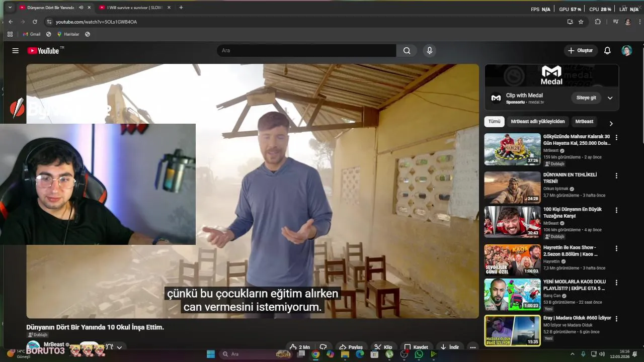
Task: Switch to the 'I Will survive x survivor' tab
Action: click(131, 8)
